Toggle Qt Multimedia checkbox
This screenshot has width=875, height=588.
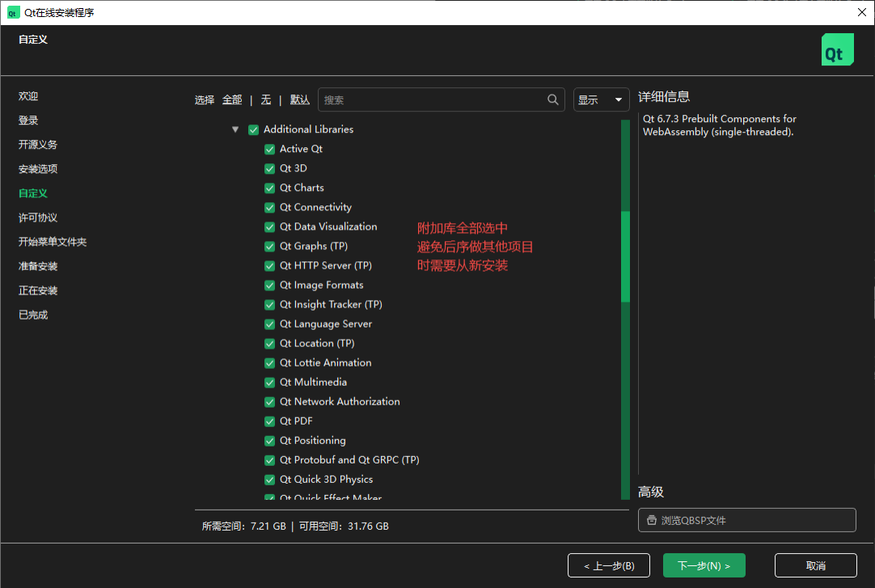pyautogui.click(x=269, y=383)
